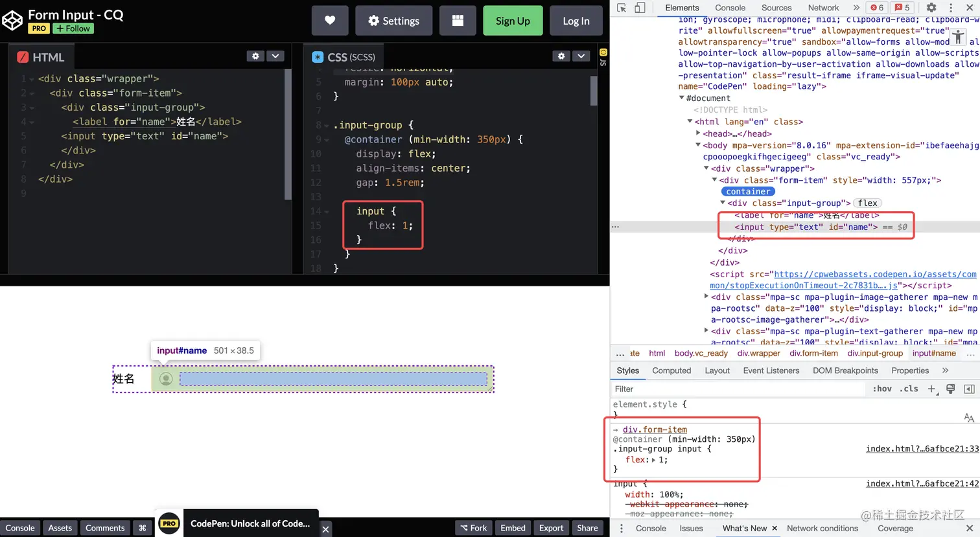The width and height of the screenshot is (980, 537).
Task: Toggle the .cls class editor
Action: 909,389
